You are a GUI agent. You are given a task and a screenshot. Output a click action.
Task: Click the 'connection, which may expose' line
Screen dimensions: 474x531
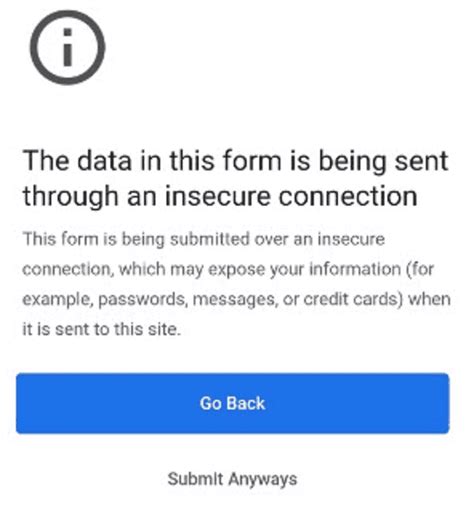coord(228,270)
